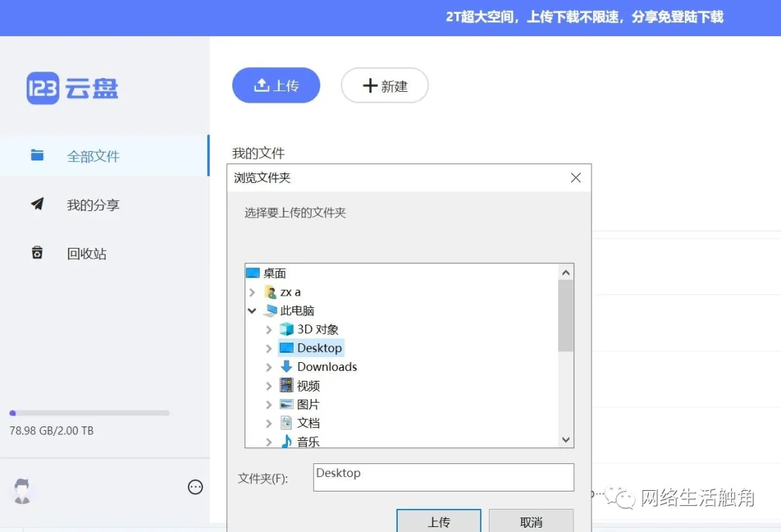The height and width of the screenshot is (532, 781).
Task: Expand the zx a user folder
Action: 252,292
